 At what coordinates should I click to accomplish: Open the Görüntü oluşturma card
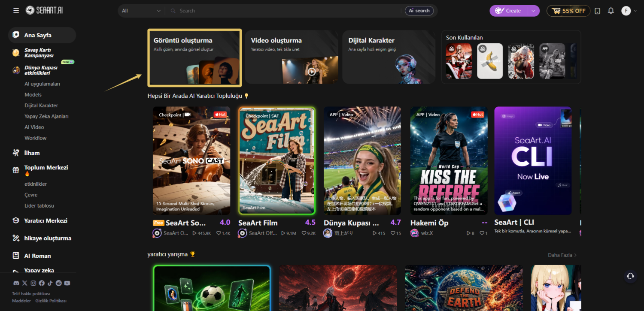[x=194, y=58]
